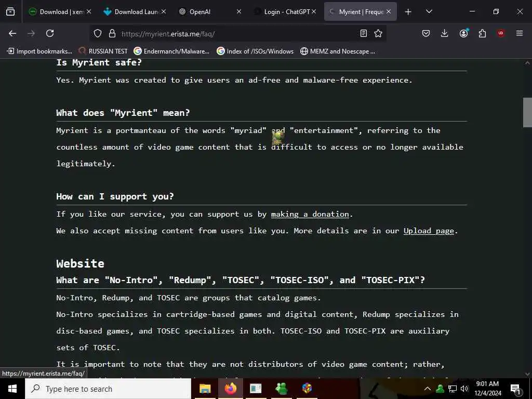Viewport: 532px width, 399px height.
Task: Click the taskbar search box
Action: click(108, 389)
